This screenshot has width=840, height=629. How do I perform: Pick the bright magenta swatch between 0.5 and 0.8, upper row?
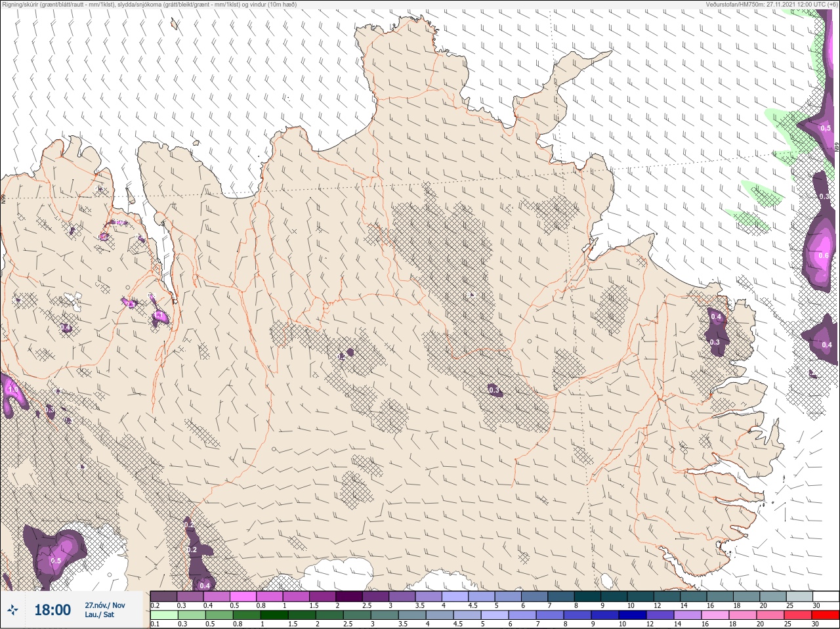tap(243, 596)
